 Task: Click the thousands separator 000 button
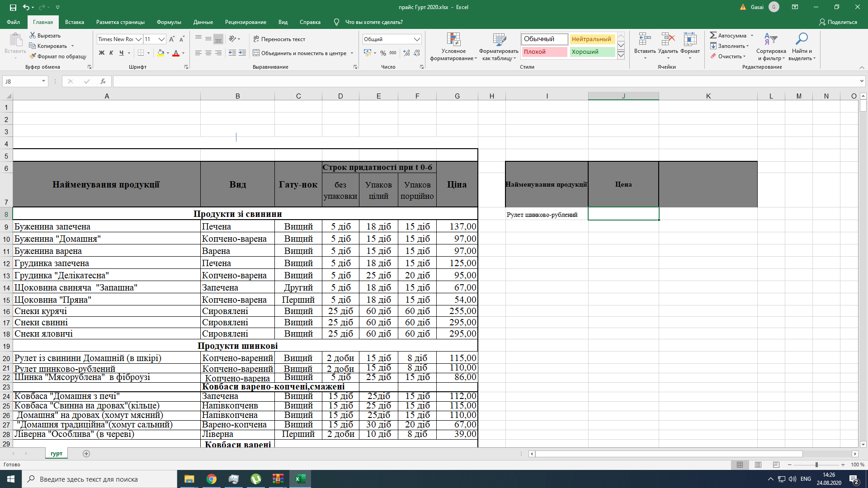click(393, 53)
